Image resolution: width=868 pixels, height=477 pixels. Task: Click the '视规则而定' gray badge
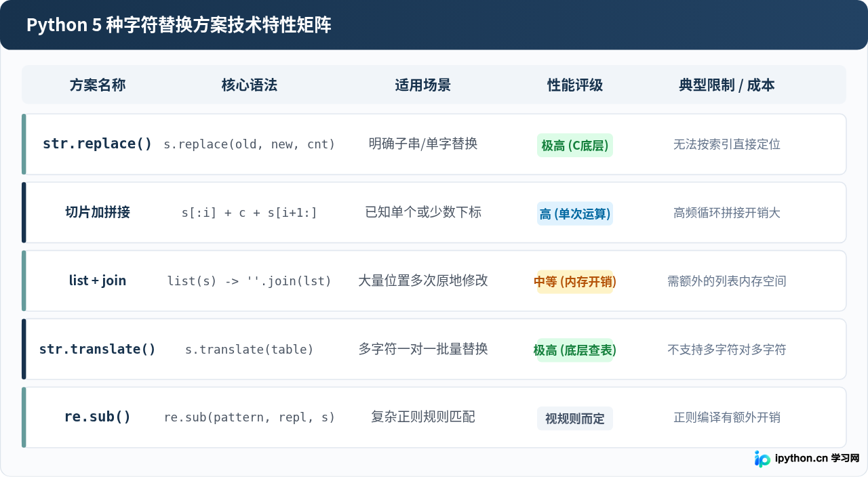[575, 419]
